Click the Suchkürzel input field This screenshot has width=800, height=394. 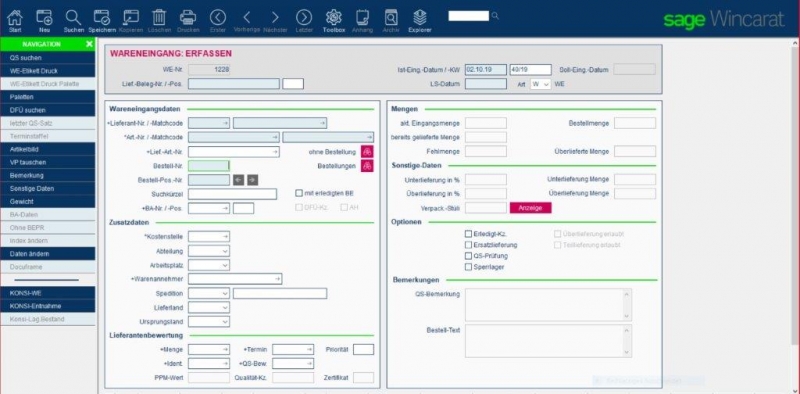(x=232, y=194)
